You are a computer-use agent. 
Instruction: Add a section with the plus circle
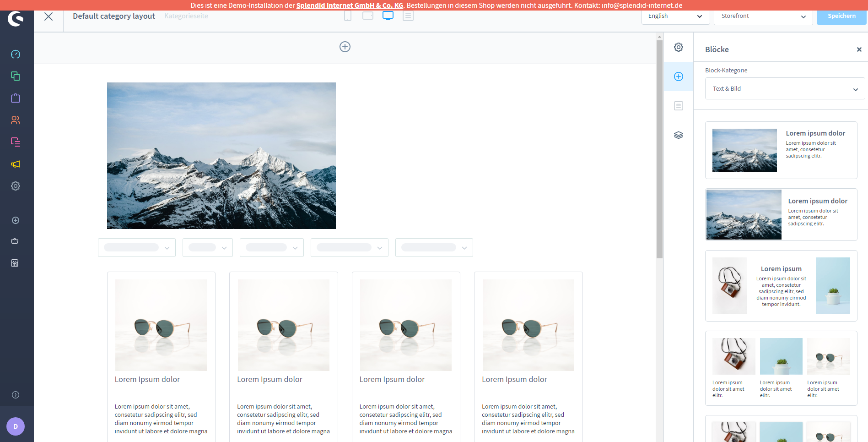(345, 47)
